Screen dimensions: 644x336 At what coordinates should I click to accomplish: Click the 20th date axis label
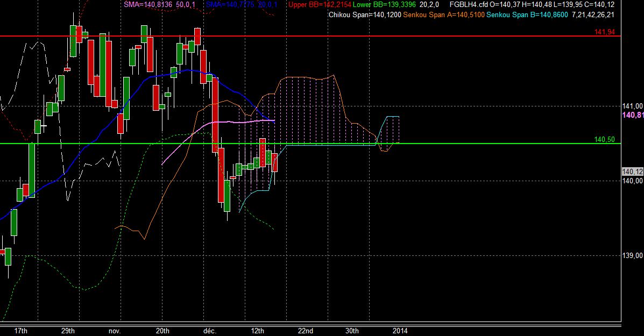point(162,331)
